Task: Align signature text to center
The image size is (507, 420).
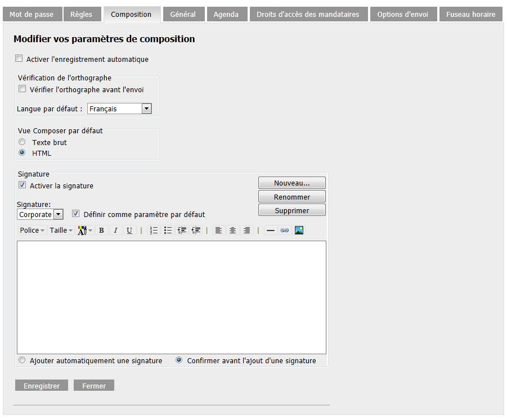Action: (x=232, y=230)
